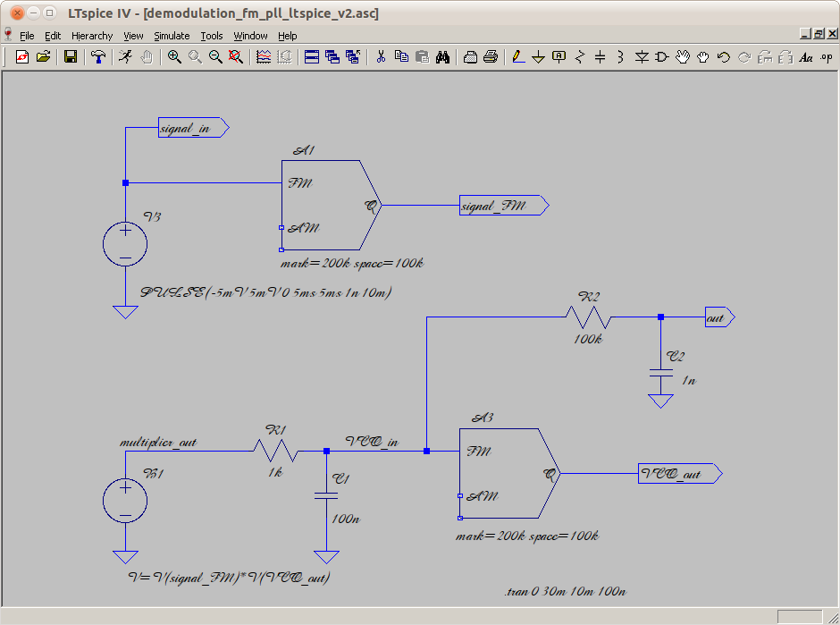The width and height of the screenshot is (840, 625).
Task: Open the View menu
Action: 133,36
